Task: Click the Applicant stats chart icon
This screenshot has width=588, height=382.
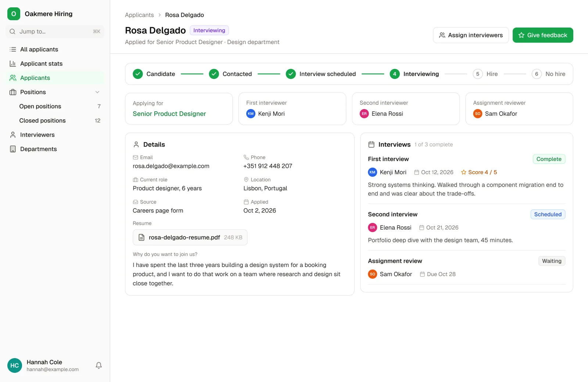Action: click(13, 64)
